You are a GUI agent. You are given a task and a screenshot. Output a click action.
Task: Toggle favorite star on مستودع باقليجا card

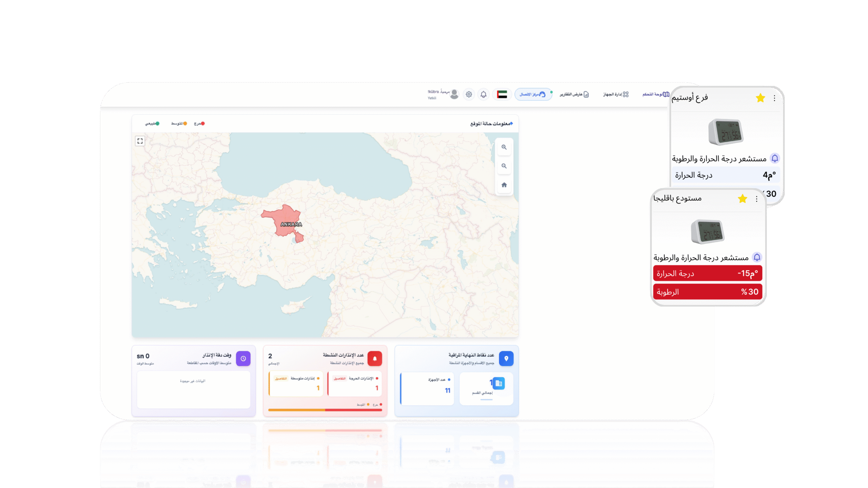pos(742,199)
